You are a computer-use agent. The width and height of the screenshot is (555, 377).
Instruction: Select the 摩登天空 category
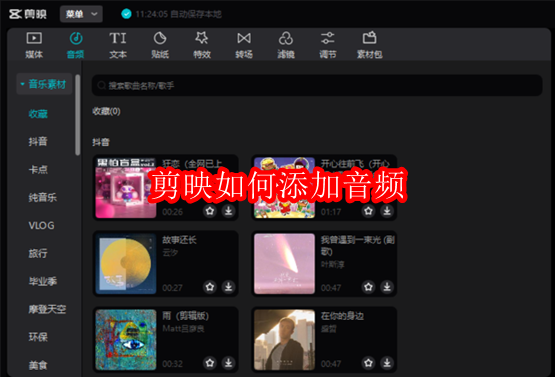coord(47,309)
